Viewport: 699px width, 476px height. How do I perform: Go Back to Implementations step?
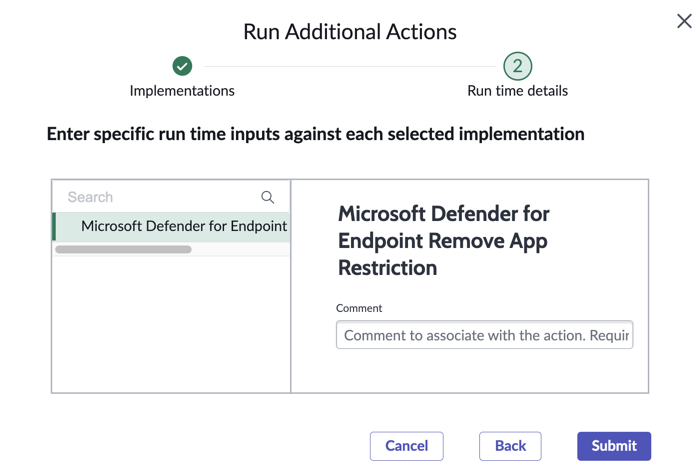(x=510, y=446)
